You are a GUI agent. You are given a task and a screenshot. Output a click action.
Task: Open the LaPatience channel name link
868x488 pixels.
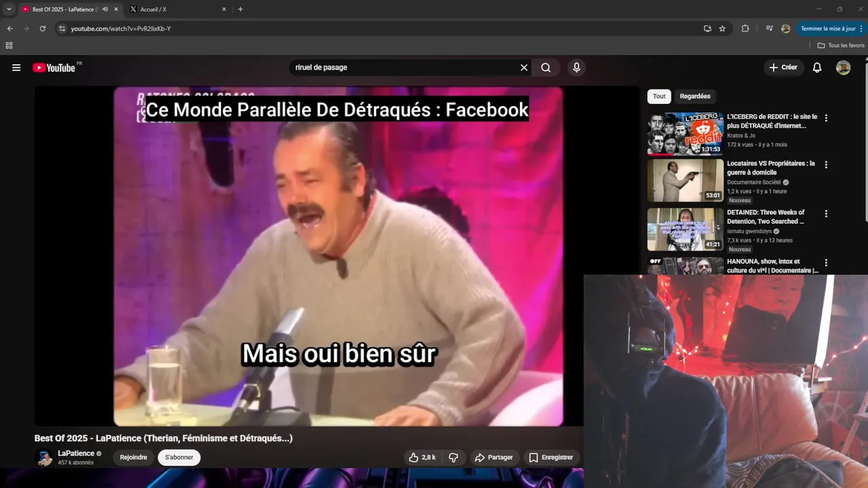click(76, 453)
